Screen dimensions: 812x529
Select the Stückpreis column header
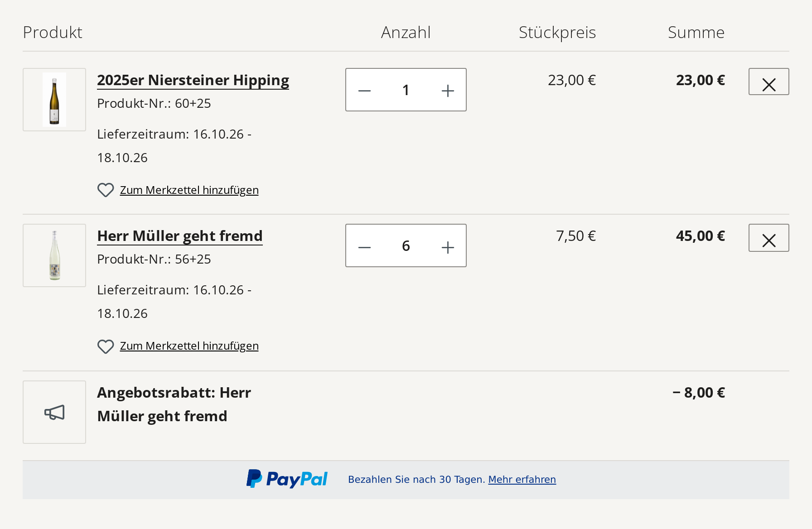point(557,33)
